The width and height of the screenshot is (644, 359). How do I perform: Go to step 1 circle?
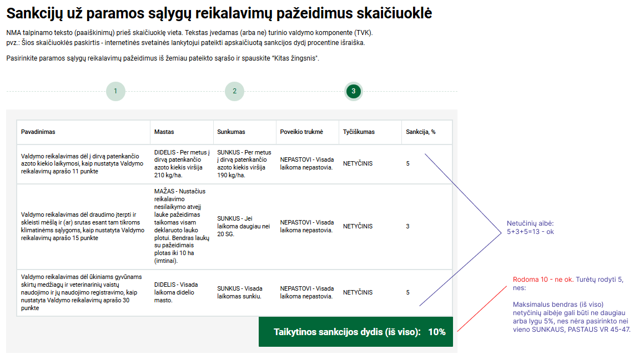115,91
